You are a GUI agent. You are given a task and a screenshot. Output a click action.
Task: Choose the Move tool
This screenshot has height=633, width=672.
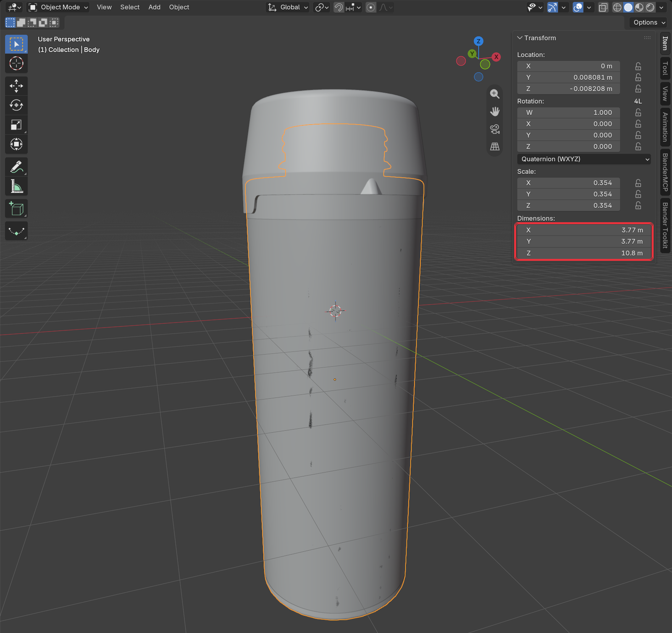[x=16, y=86]
